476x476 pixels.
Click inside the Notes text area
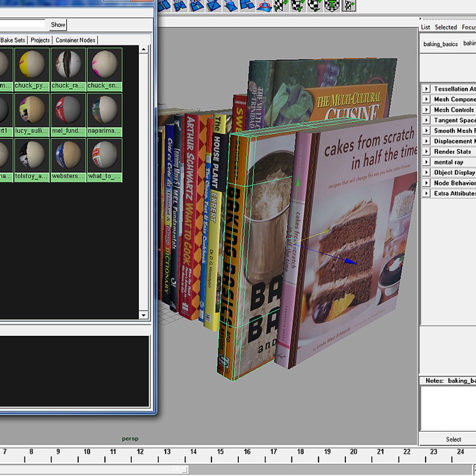[448, 408]
